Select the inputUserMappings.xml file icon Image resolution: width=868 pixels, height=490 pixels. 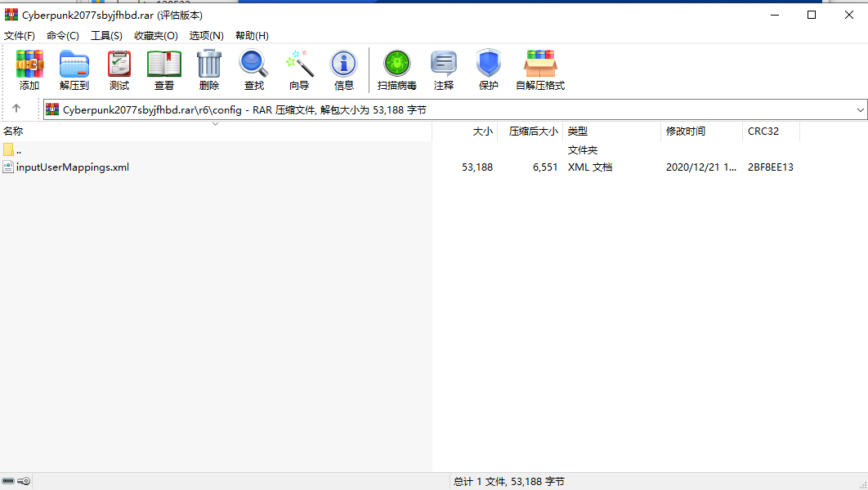click(8, 167)
